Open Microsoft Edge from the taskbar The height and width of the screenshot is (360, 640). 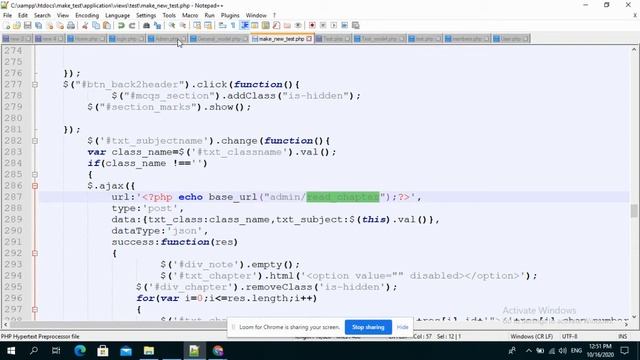[x=80, y=351]
